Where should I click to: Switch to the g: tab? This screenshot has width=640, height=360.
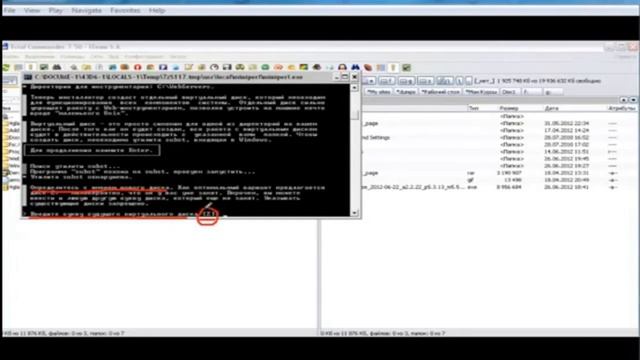pos(553,92)
